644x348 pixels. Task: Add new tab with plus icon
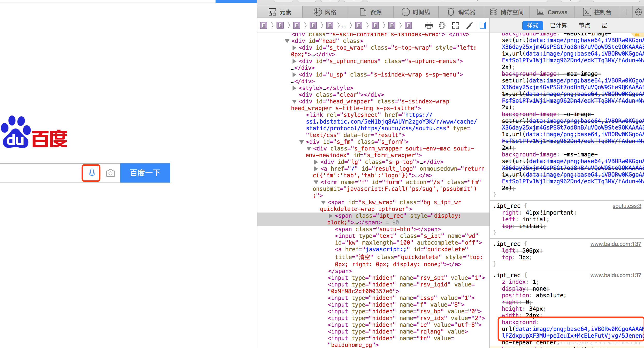(626, 12)
